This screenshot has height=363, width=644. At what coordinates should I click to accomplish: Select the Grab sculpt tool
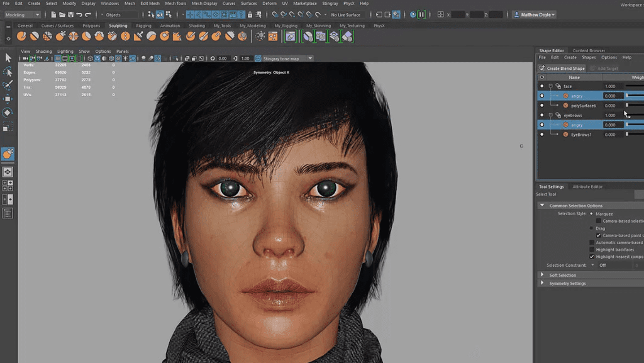[x=60, y=36]
